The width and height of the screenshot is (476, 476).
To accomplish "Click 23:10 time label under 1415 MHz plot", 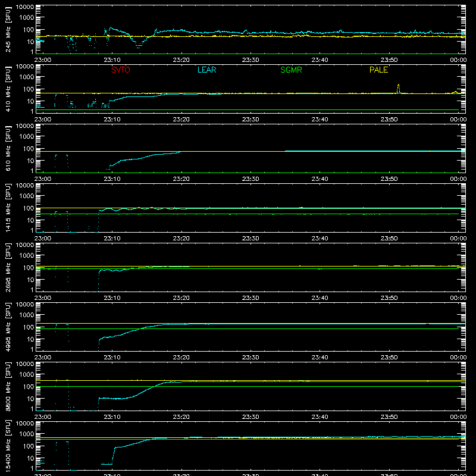I will click(112, 239).
